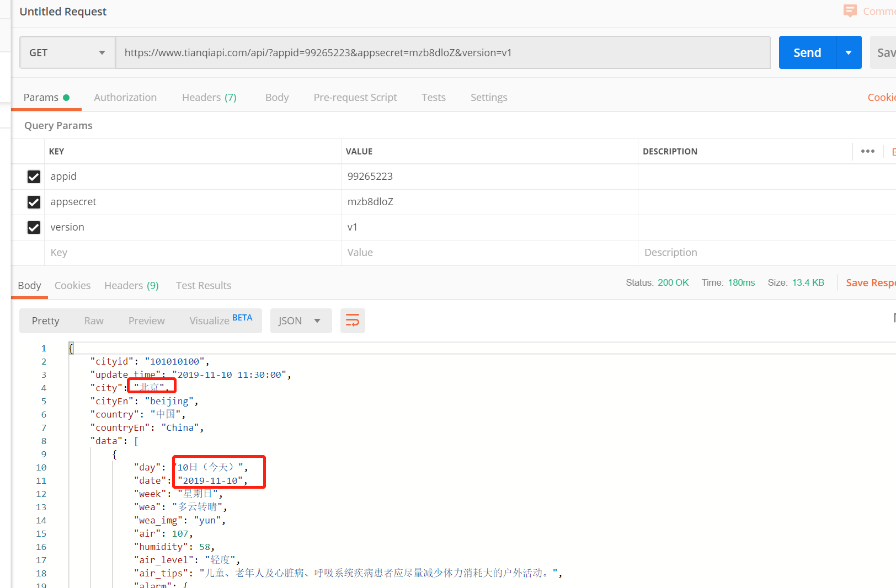Click the wrap lines icon in the response toolbar

(x=353, y=320)
